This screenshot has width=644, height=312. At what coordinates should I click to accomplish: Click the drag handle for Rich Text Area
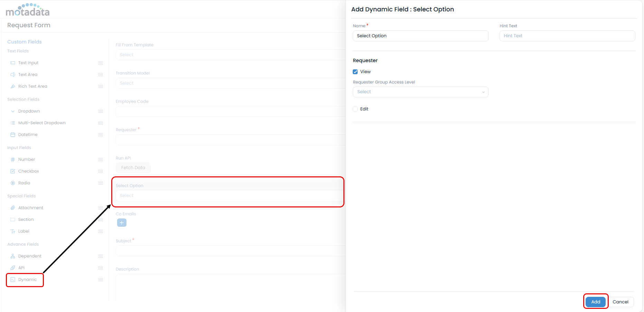click(101, 86)
